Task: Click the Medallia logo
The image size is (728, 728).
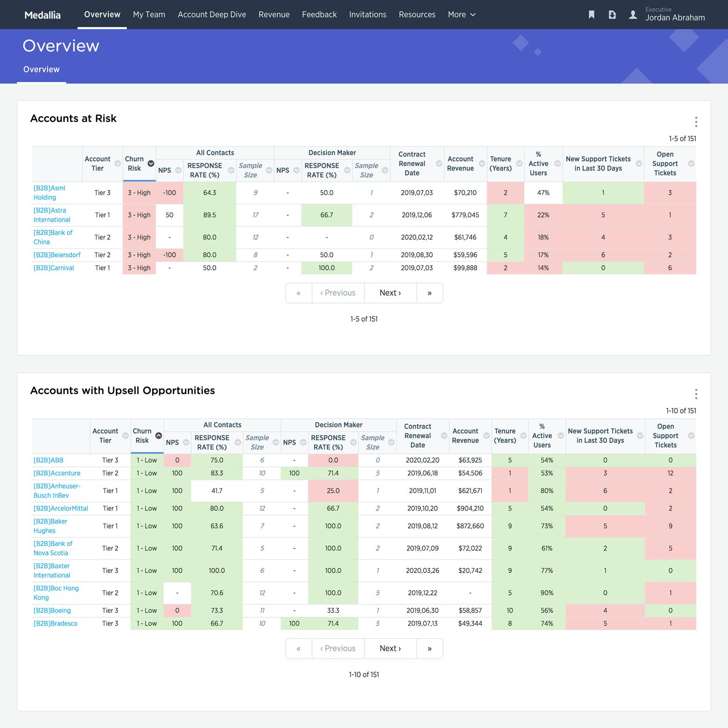Action: [x=42, y=15]
